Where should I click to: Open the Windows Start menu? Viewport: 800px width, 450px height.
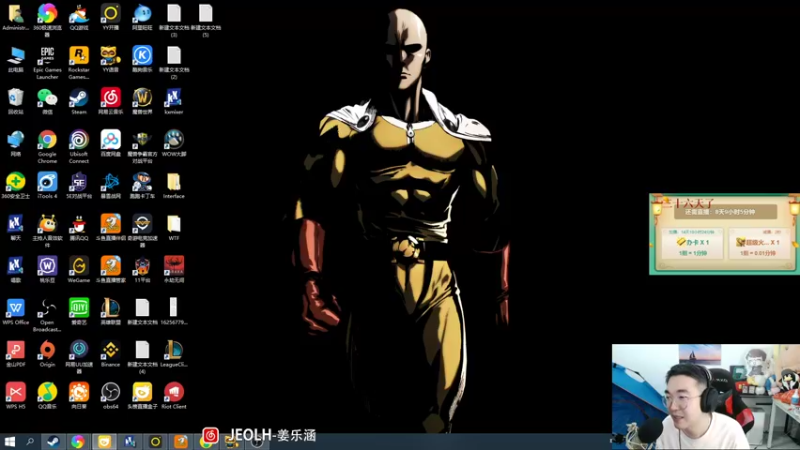9,442
